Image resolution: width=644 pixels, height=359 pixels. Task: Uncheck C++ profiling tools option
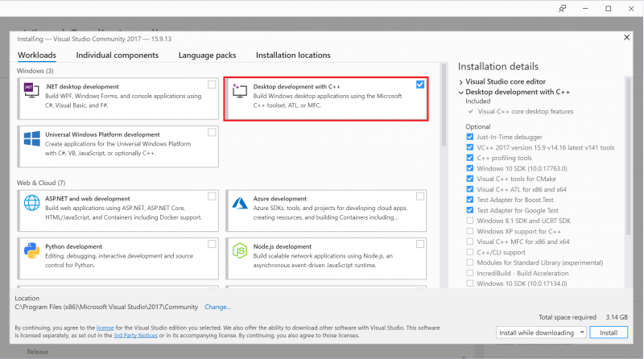[x=470, y=158]
